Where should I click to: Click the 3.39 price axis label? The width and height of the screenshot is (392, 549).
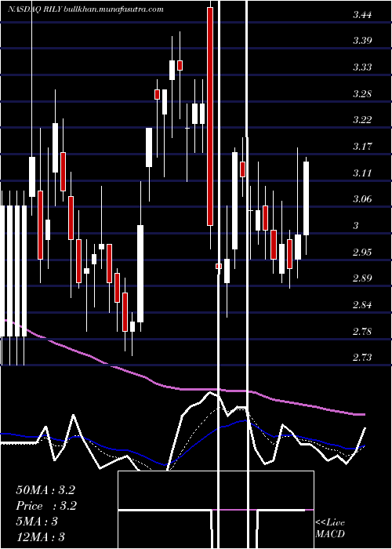pos(362,41)
